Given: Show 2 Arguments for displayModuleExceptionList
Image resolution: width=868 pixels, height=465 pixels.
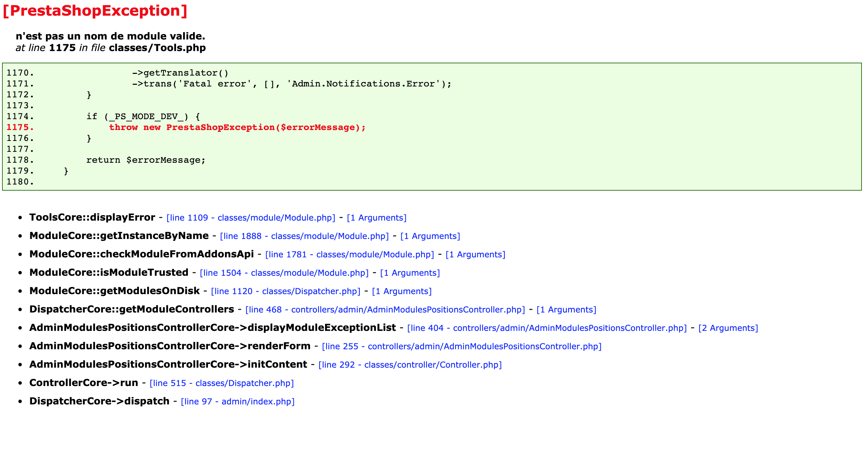Looking at the screenshot, I should coord(728,328).
